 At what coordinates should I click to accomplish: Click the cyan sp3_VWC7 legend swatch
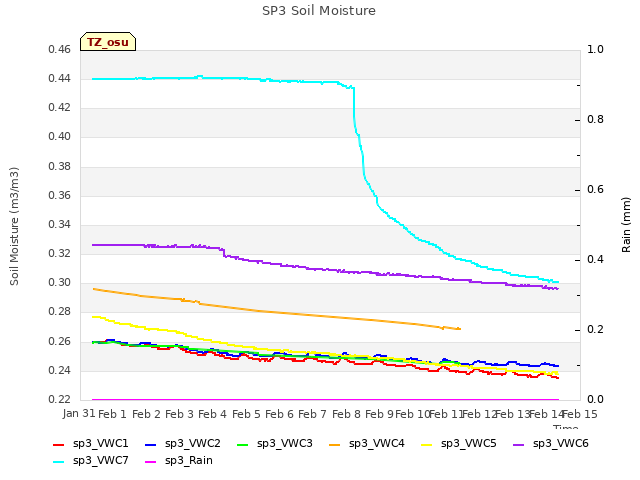[59, 462]
